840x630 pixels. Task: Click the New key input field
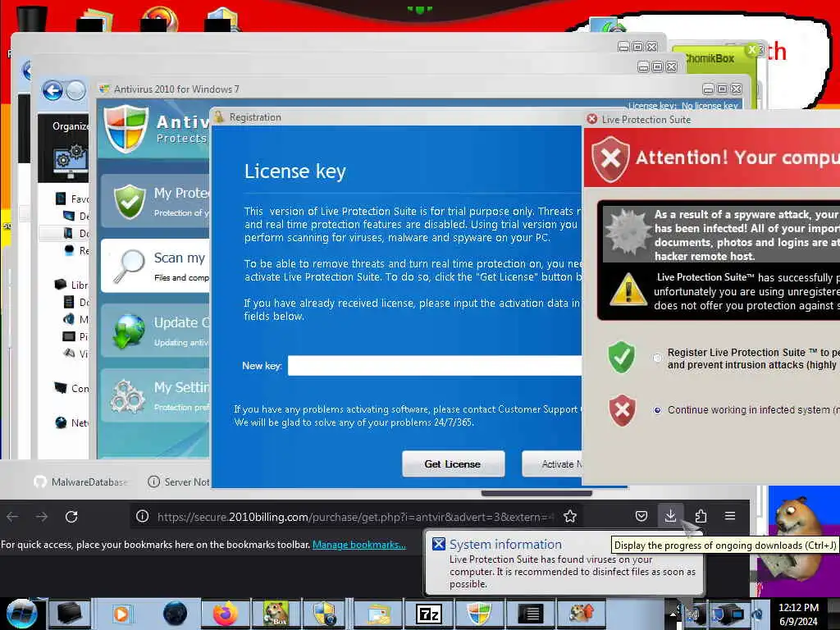pos(435,366)
